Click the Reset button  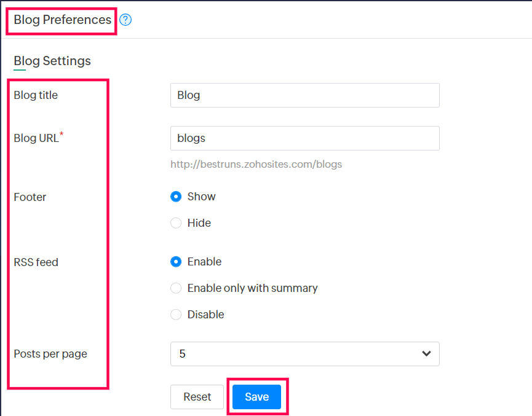(197, 397)
